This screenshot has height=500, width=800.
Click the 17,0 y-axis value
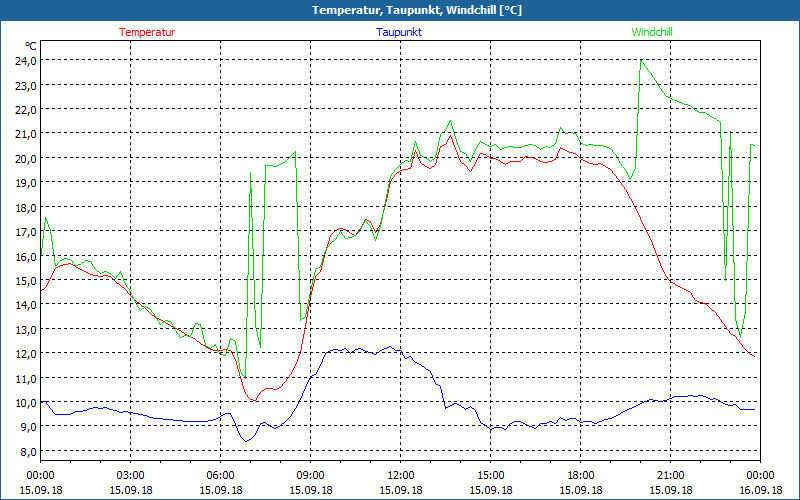(26, 232)
